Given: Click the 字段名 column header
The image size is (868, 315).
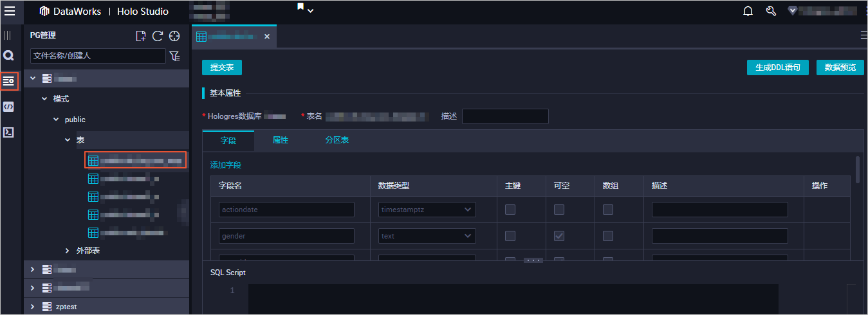Looking at the screenshot, I should [230, 185].
